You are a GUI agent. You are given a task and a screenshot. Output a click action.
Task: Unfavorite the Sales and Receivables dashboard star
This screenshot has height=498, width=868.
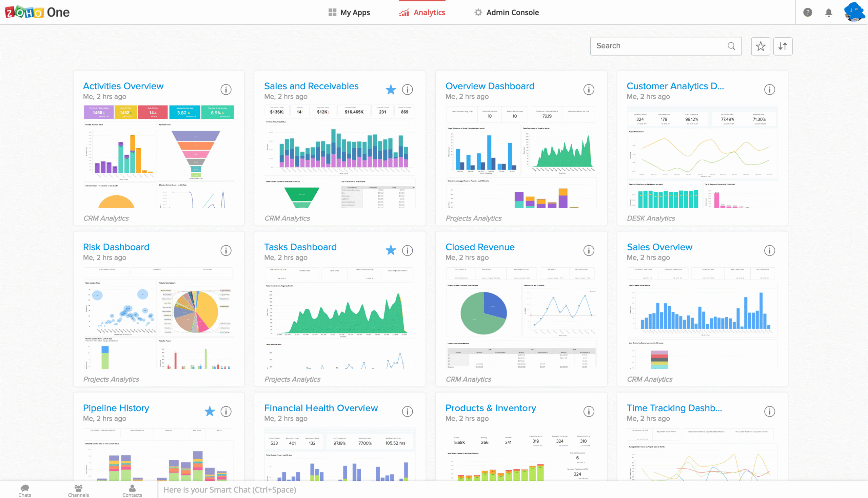click(x=391, y=89)
